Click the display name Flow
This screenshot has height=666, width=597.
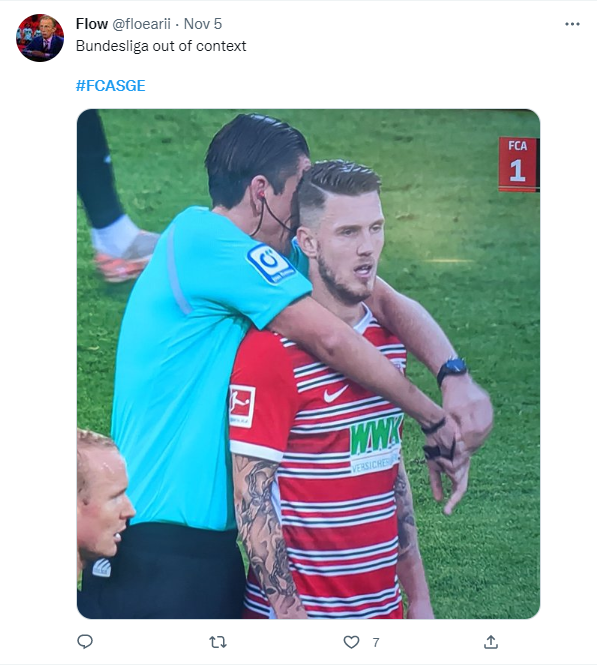pyautogui.click(x=92, y=24)
